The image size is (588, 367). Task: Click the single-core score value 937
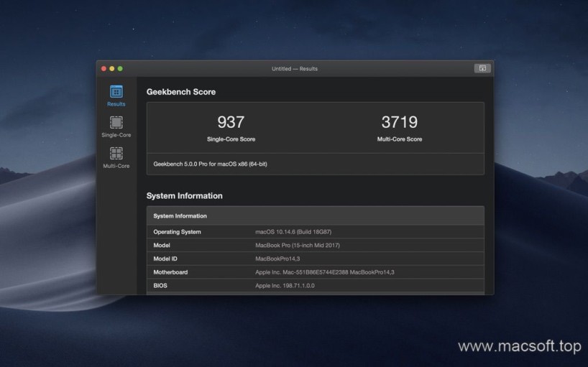tap(231, 122)
